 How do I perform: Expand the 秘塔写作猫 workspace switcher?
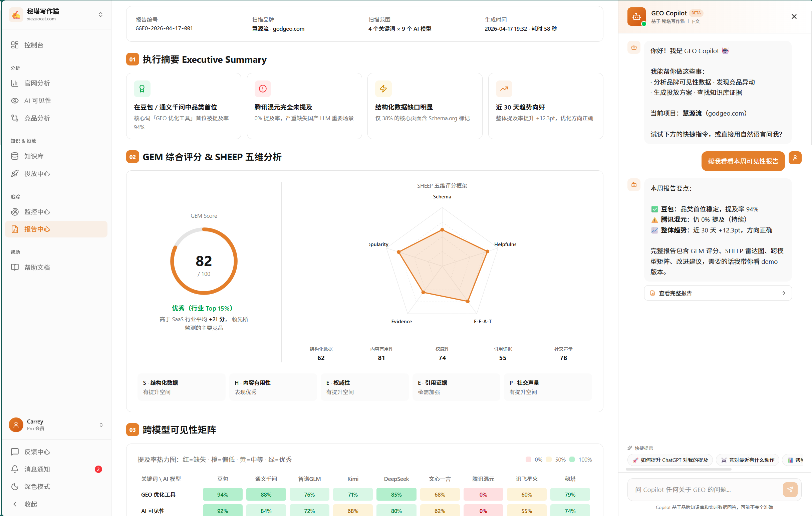(100, 14)
